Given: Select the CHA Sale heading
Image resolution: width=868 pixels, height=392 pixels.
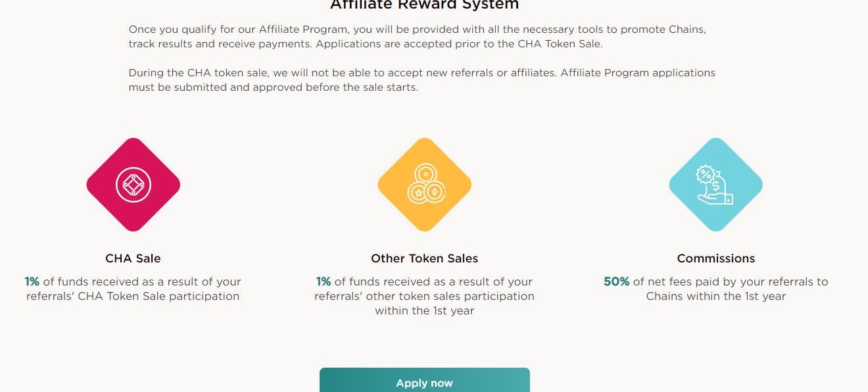Looking at the screenshot, I should (x=133, y=258).
